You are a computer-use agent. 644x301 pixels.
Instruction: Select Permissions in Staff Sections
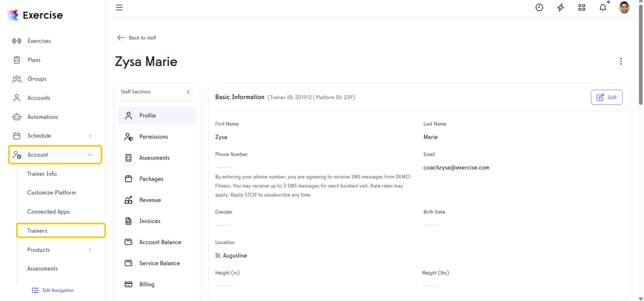[x=153, y=137]
